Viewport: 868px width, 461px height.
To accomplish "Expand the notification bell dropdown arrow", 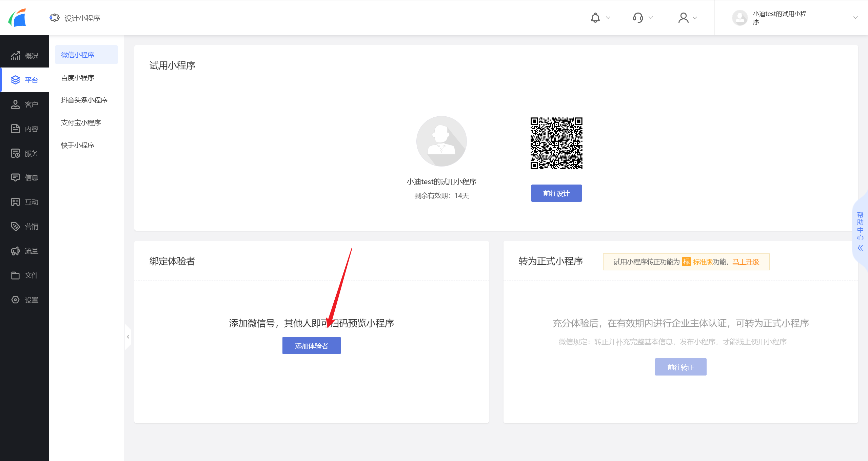I will [x=608, y=18].
